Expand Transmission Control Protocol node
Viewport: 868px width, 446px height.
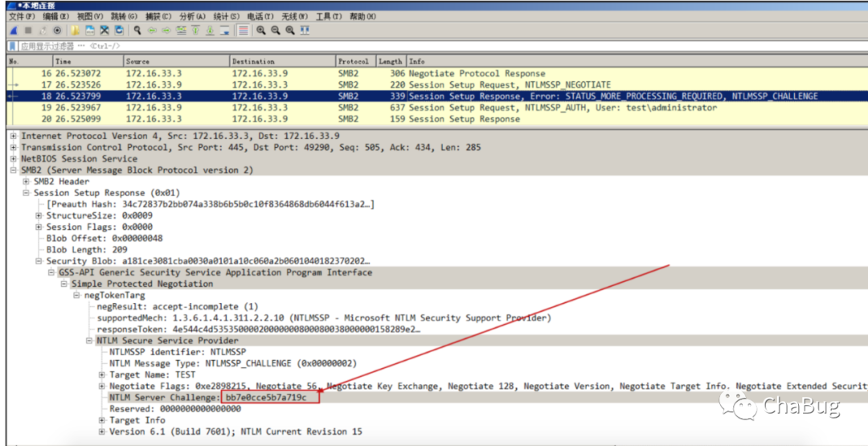14,148
